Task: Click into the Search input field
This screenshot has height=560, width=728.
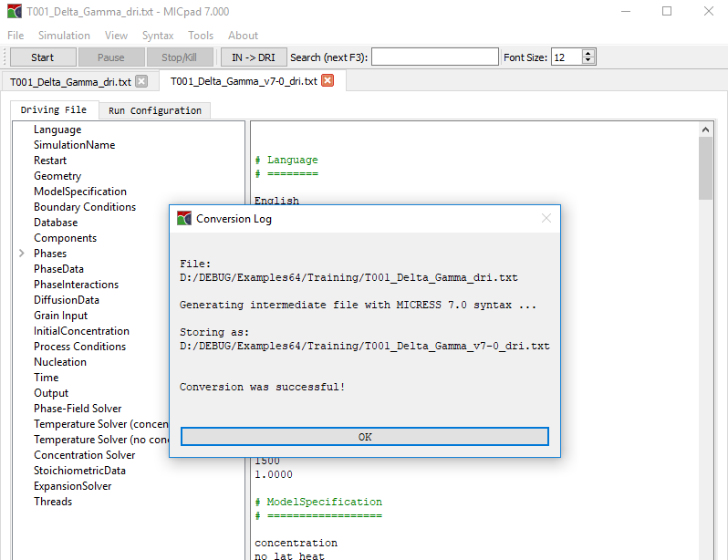Action: point(434,57)
